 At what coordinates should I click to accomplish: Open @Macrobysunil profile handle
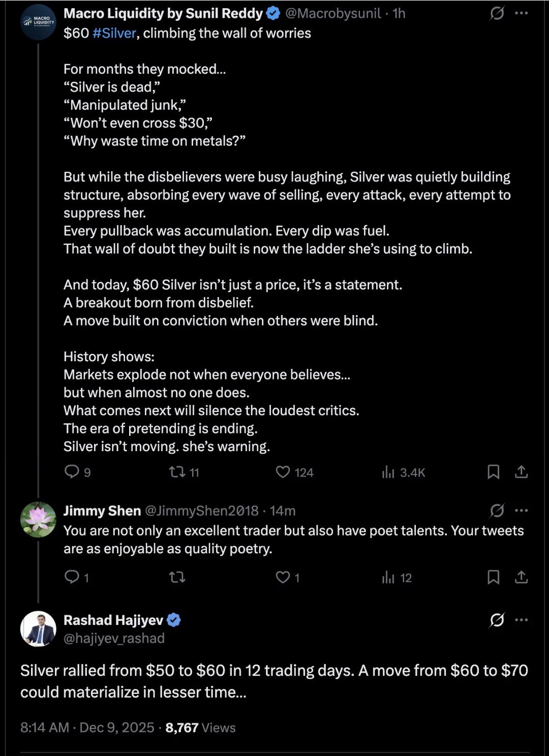click(333, 13)
